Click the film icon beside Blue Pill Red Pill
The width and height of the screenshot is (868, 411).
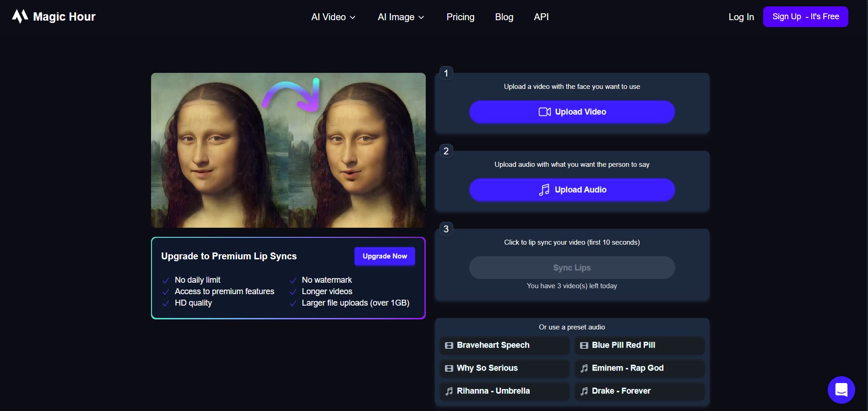[x=584, y=345]
